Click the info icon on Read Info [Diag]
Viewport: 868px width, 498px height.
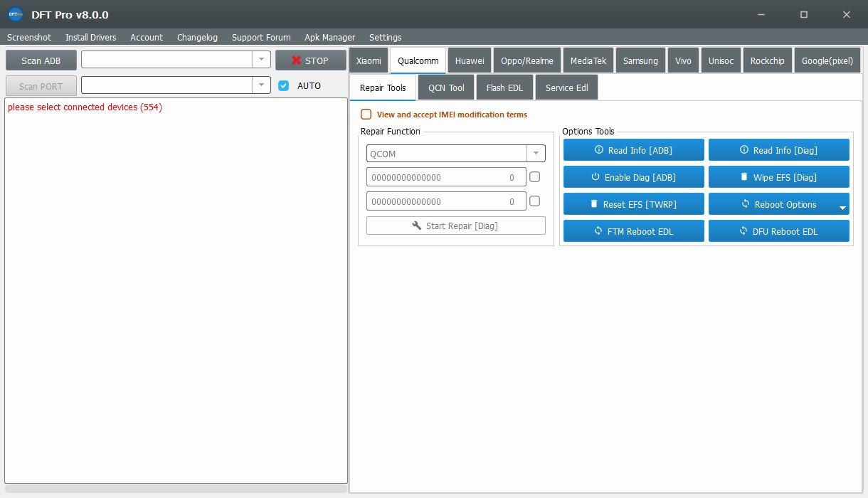pos(744,150)
